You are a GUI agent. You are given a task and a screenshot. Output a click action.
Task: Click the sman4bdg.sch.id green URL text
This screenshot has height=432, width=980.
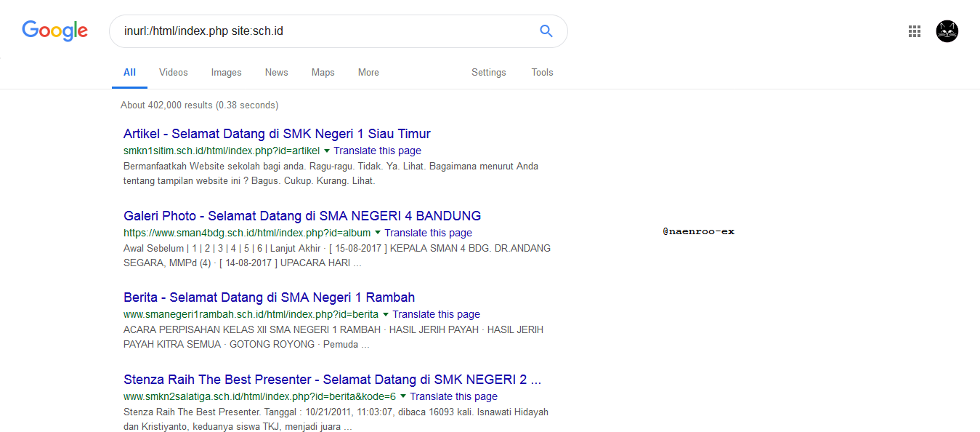247,233
